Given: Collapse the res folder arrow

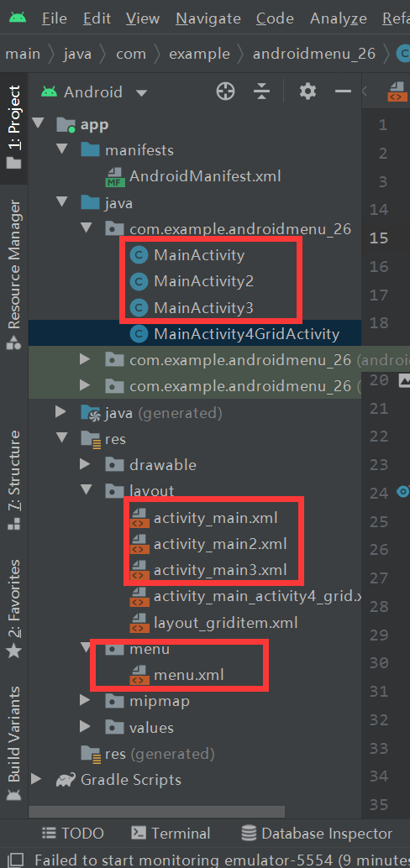Looking at the screenshot, I should coord(61,439).
